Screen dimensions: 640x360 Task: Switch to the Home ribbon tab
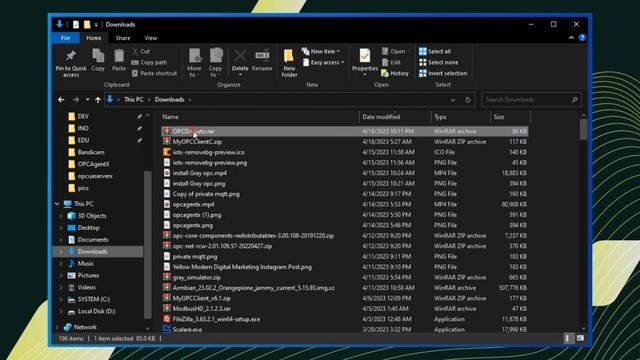pos(93,38)
